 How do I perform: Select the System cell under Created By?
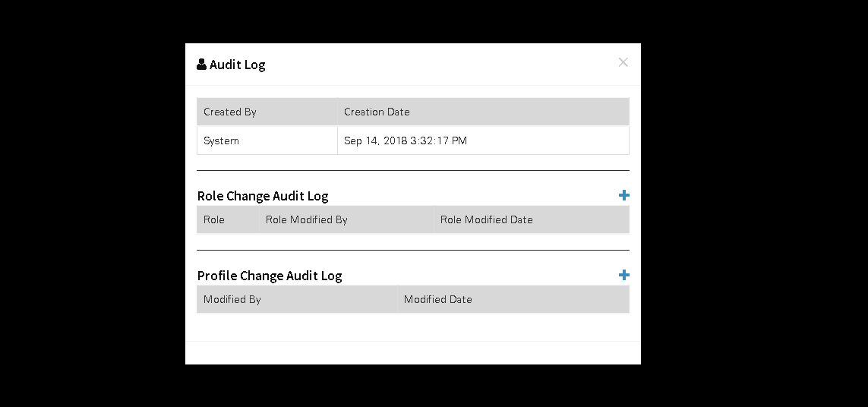pyautogui.click(x=267, y=140)
